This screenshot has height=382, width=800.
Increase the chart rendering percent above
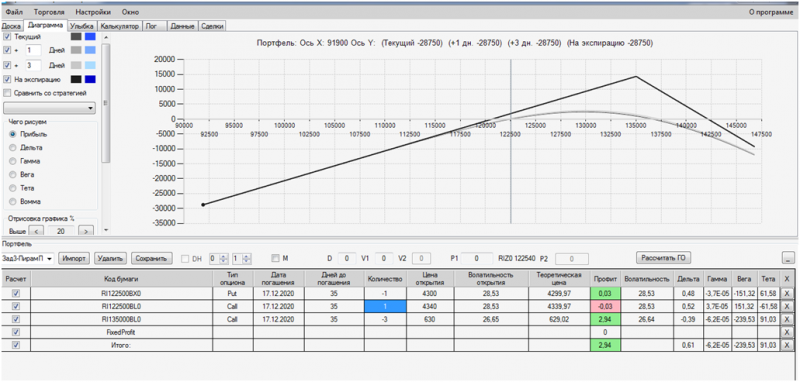(x=86, y=231)
